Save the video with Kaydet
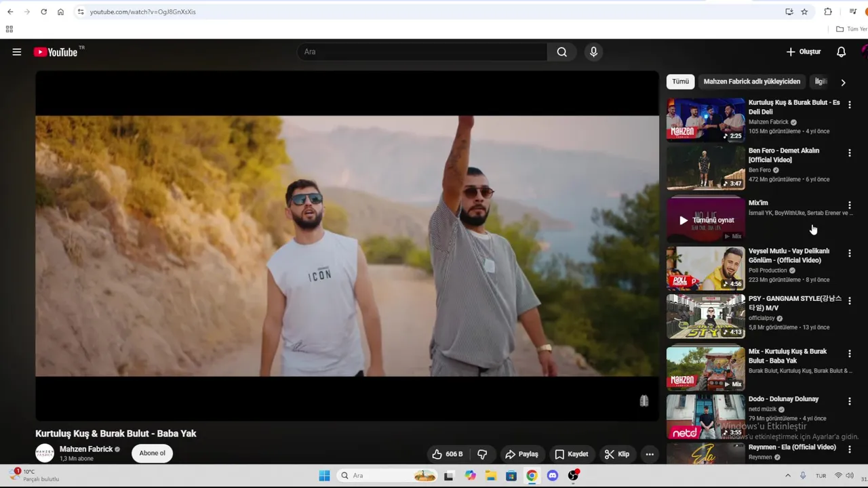The image size is (868, 488). coord(571,454)
